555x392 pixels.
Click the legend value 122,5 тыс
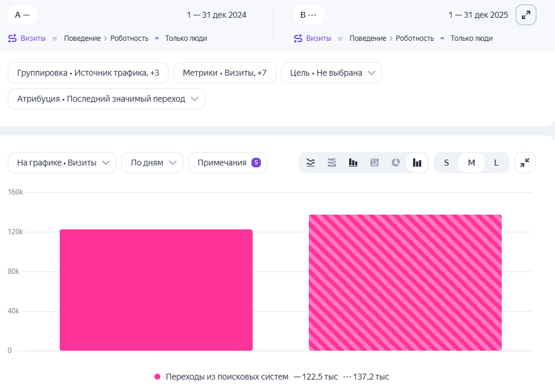[320, 377]
